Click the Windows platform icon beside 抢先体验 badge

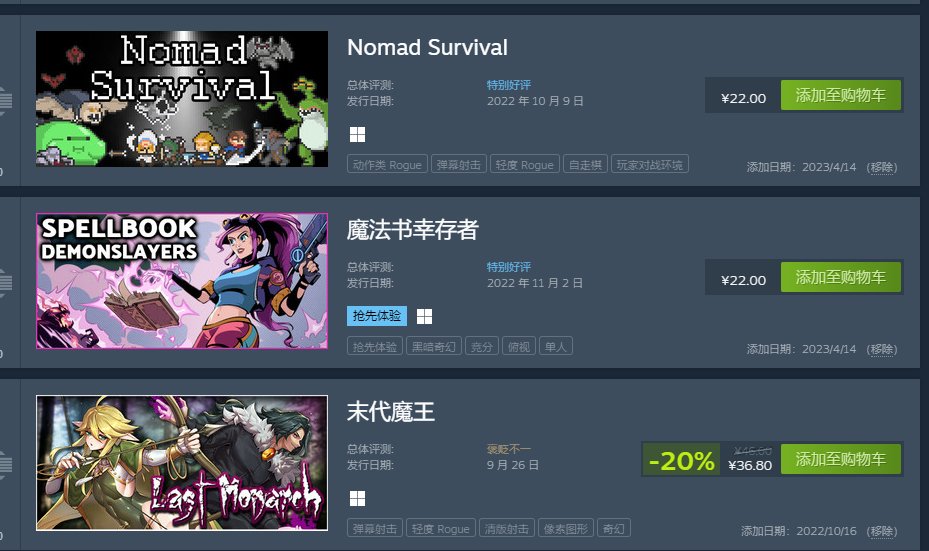(x=424, y=316)
